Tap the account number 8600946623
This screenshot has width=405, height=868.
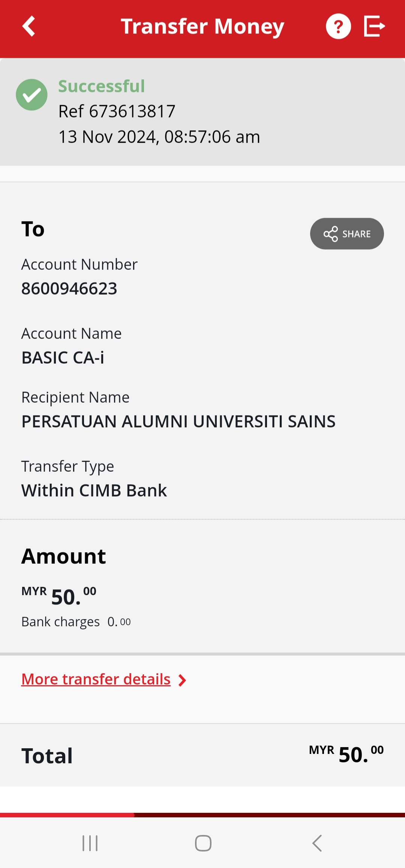click(x=69, y=289)
